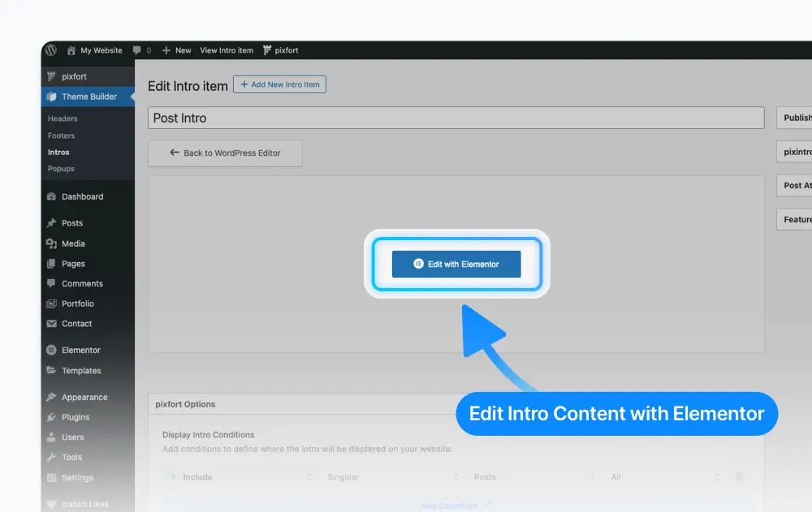Click the Post Intro title field
The width and height of the screenshot is (812, 512).
point(456,118)
